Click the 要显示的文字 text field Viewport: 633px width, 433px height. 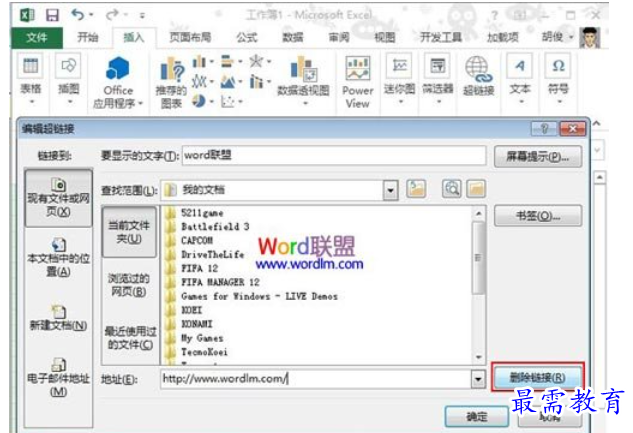point(334,155)
